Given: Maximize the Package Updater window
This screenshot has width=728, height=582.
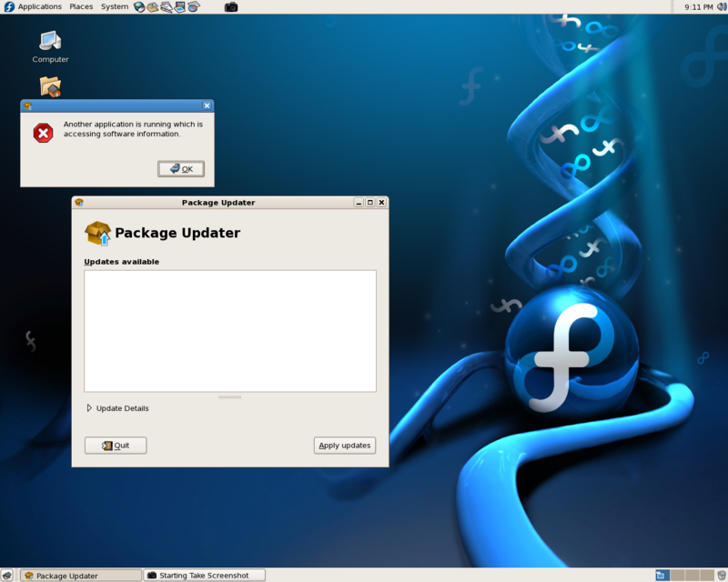Looking at the screenshot, I should click(370, 203).
